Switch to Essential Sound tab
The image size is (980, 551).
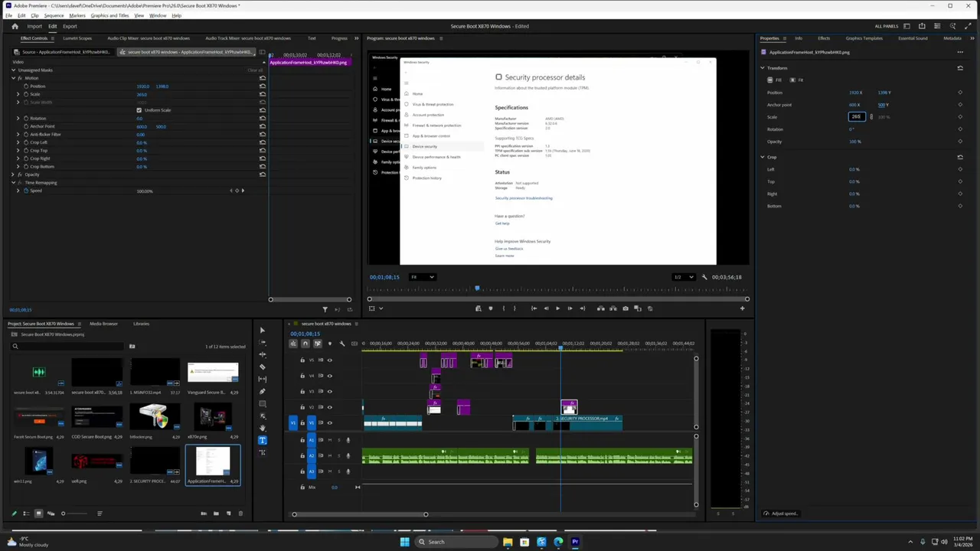coord(913,38)
